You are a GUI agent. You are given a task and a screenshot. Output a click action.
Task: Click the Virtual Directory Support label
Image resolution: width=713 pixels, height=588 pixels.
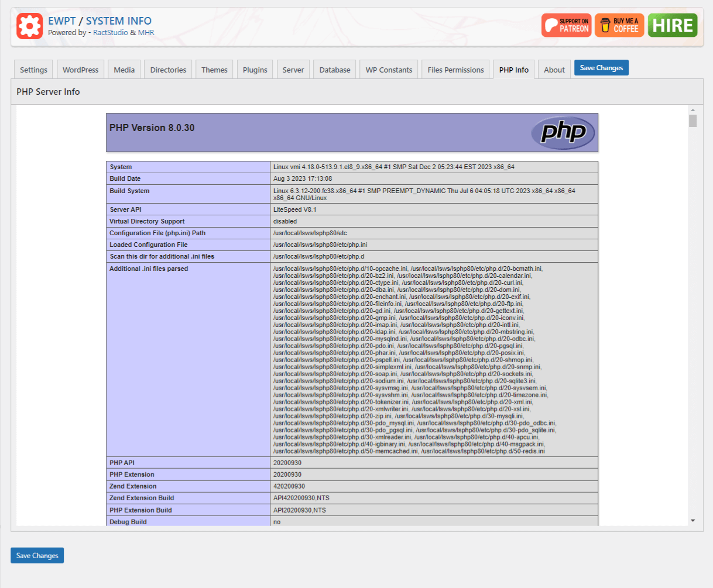click(x=147, y=221)
